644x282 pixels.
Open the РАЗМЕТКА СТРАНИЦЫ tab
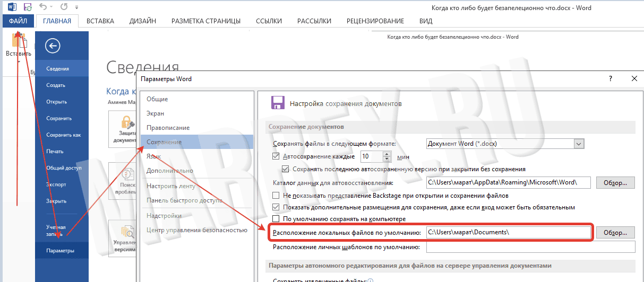(x=206, y=21)
